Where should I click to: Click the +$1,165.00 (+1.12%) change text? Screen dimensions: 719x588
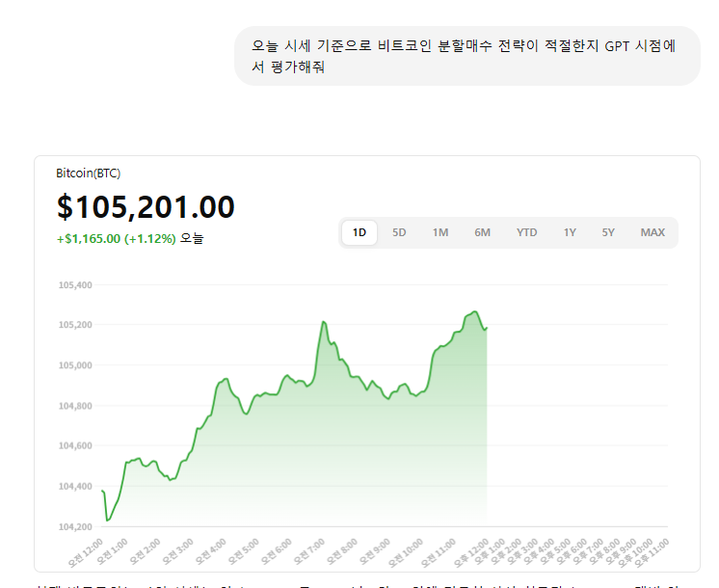point(116,239)
